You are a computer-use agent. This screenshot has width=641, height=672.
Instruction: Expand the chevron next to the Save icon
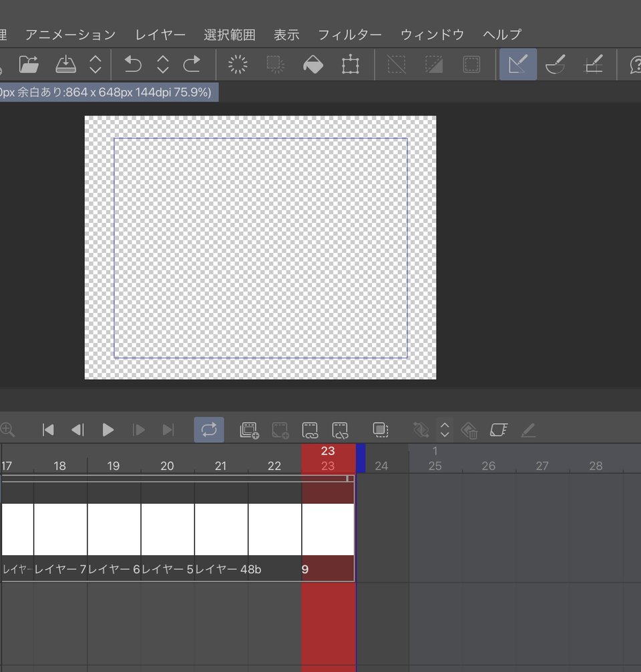95,65
